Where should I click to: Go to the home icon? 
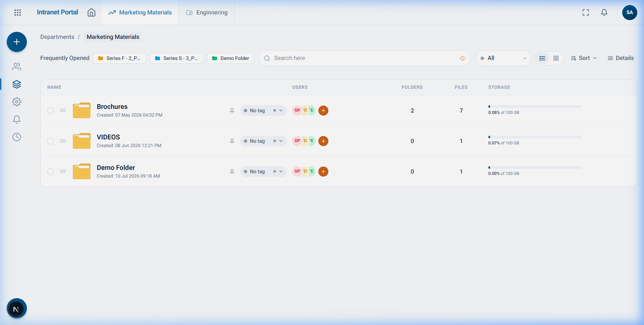(x=91, y=12)
